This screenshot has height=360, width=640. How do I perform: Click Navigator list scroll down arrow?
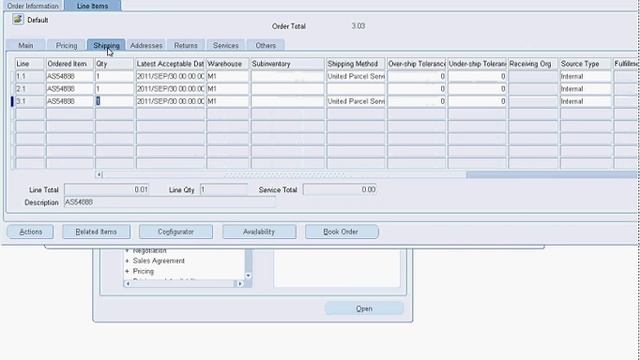coord(248,276)
